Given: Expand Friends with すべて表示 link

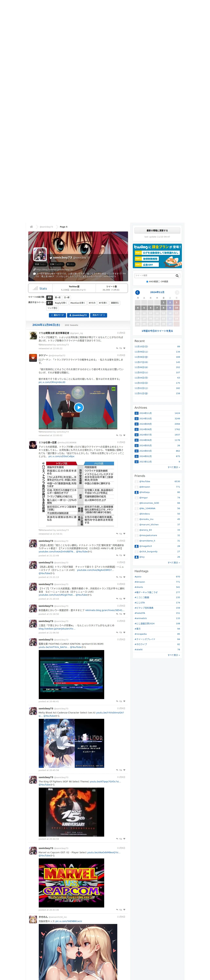Looking at the screenshot, I should (174, 563).
